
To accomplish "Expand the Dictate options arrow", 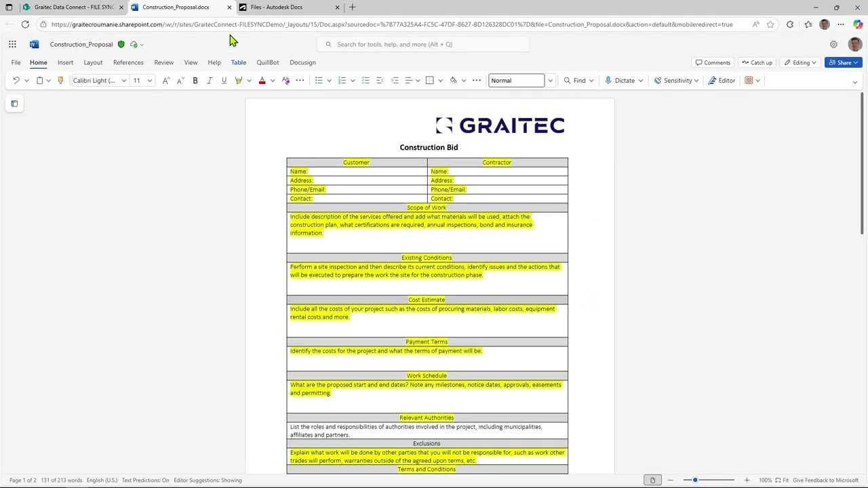I will 639,81.
